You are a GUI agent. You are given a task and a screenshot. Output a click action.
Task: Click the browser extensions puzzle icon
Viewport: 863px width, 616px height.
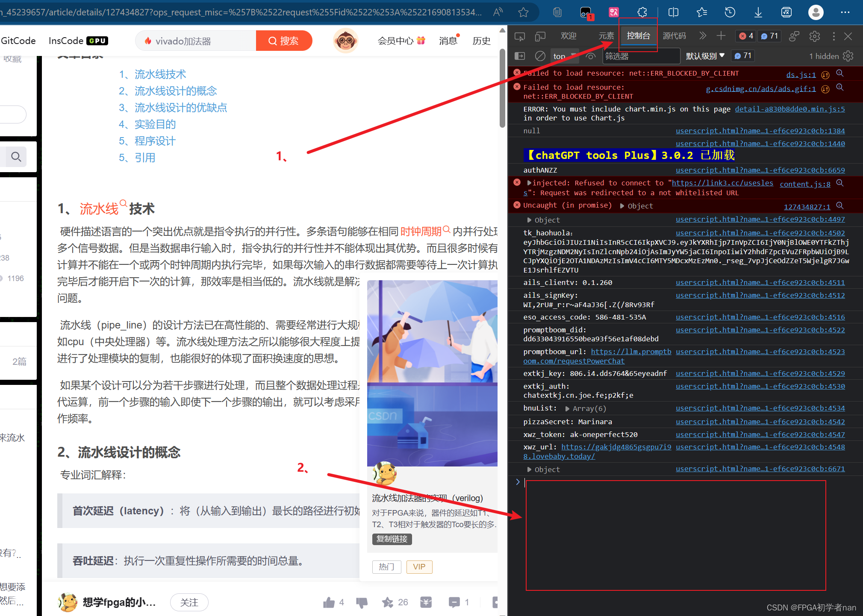[642, 12]
